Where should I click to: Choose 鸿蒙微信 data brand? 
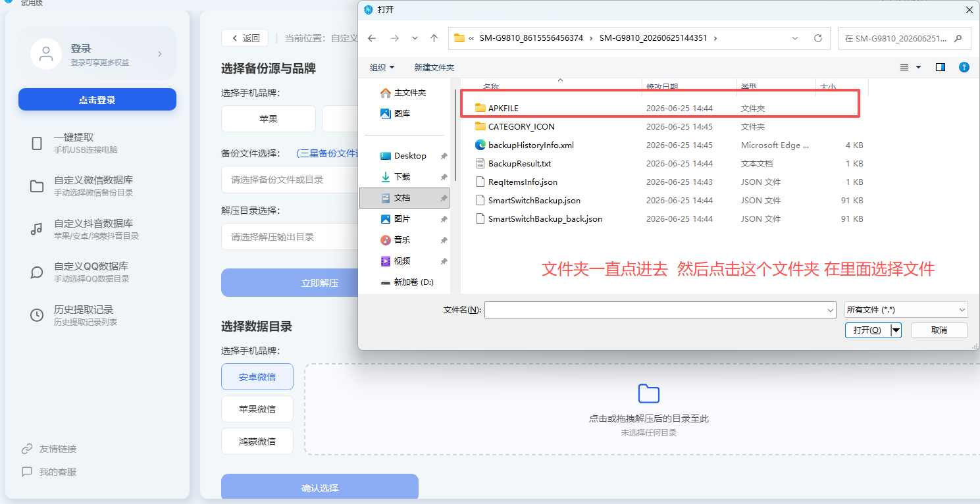pos(257,441)
